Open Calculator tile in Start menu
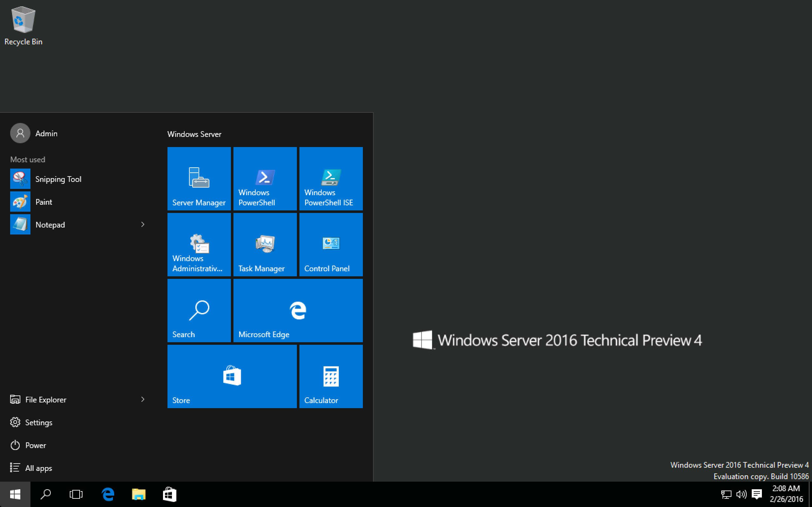The image size is (812, 507). pos(330,376)
